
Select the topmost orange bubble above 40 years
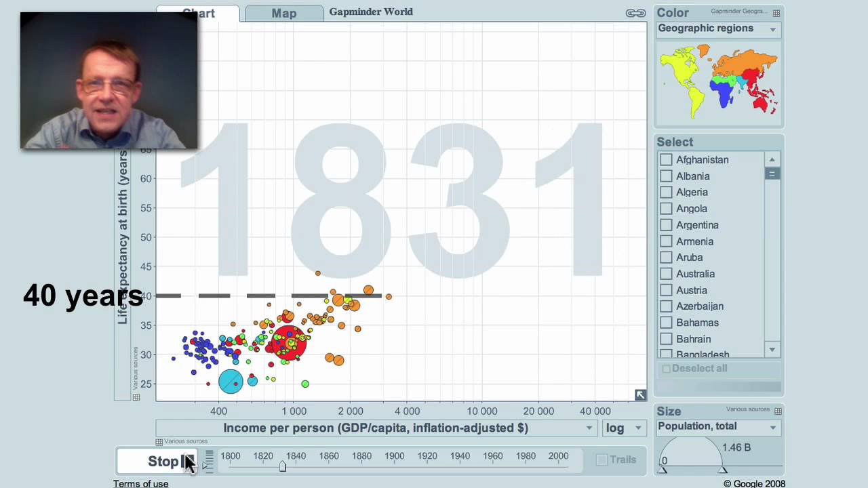tap(317, 273)
